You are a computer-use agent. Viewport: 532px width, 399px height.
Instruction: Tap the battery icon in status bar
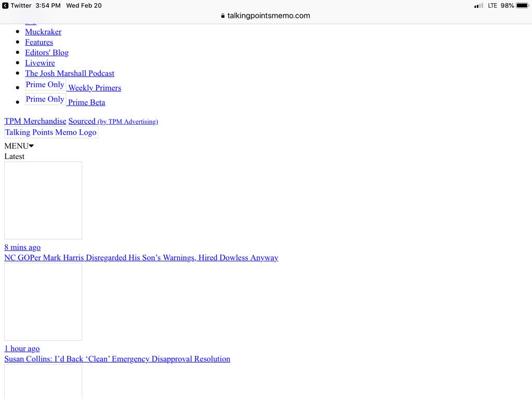click(523, 5)
